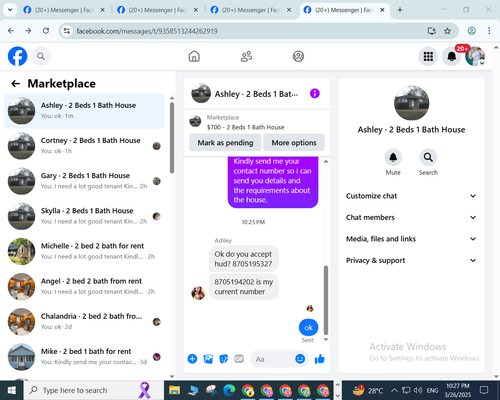Show hidden system tray icons
The width and height of the screenshot is (500, 400).
tap(394, 390)
